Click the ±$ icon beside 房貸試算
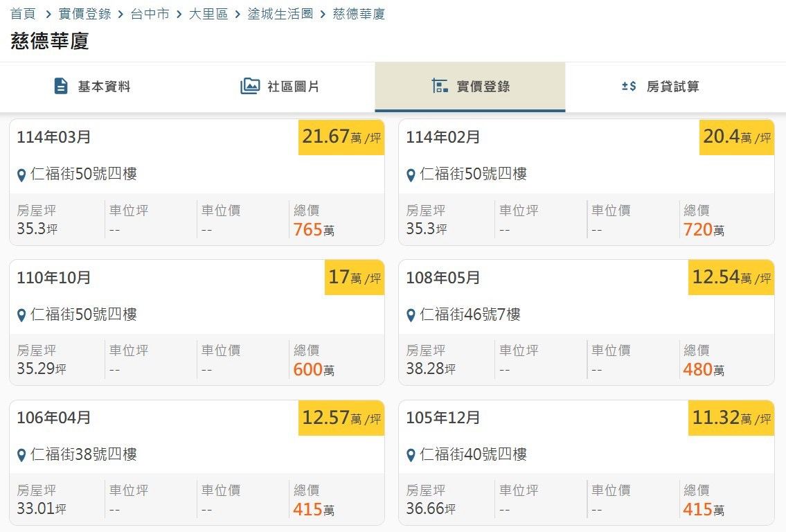The image size is (786, 532). [x=629, y=87]
